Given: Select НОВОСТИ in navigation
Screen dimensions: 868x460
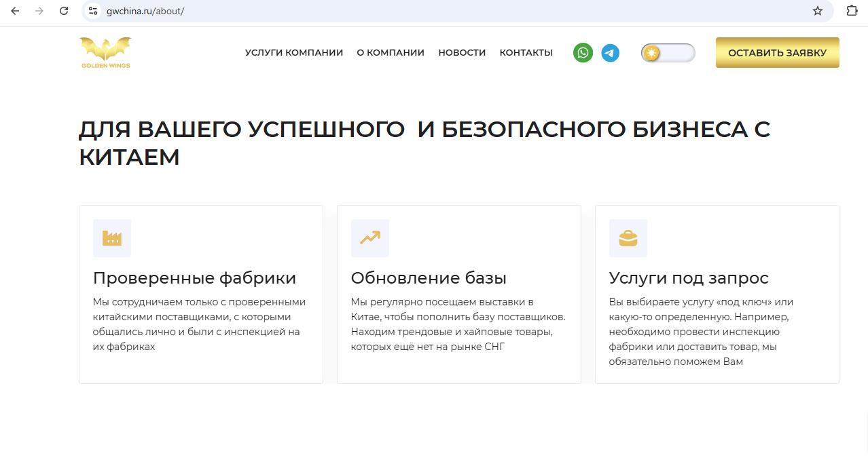Looking at the screenshot, I should click(x=462, y=52).
